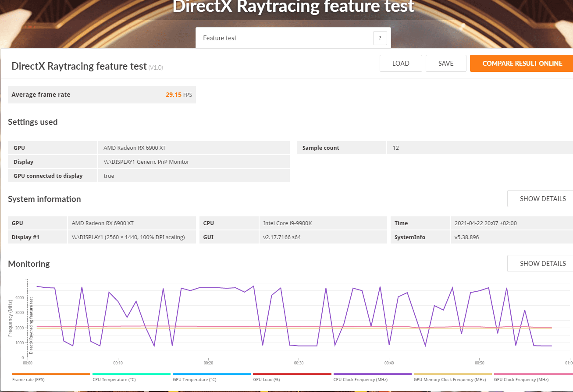Click the 00:50 marker on chart timeline
This screenshot has height=392, width=573.
pos(480,363)
